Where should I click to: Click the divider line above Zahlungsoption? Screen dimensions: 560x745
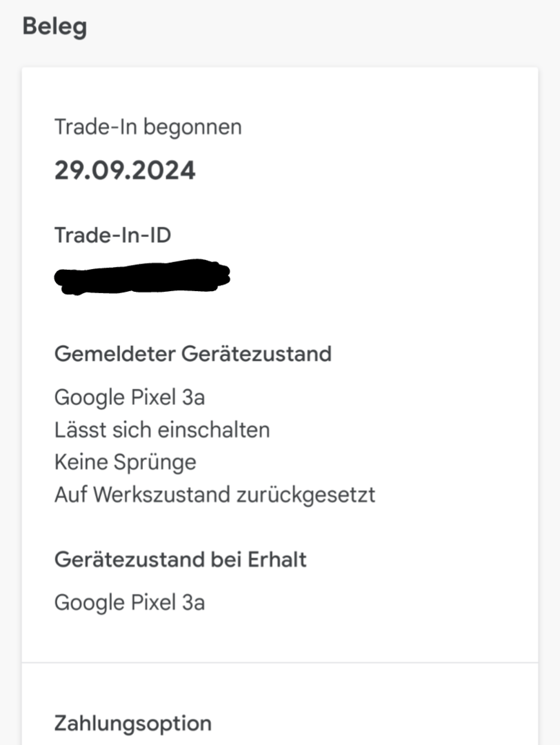279,663
